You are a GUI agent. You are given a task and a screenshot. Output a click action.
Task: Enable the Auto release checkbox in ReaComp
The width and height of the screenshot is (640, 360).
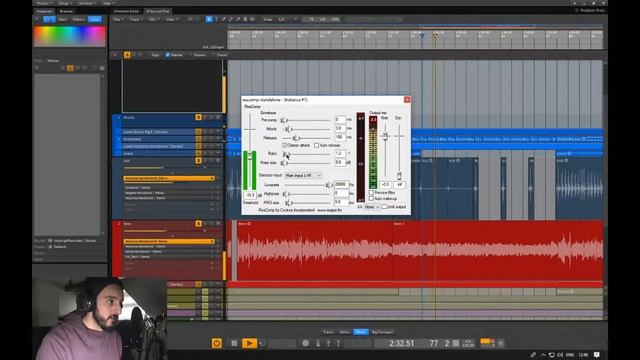[317, 145]
